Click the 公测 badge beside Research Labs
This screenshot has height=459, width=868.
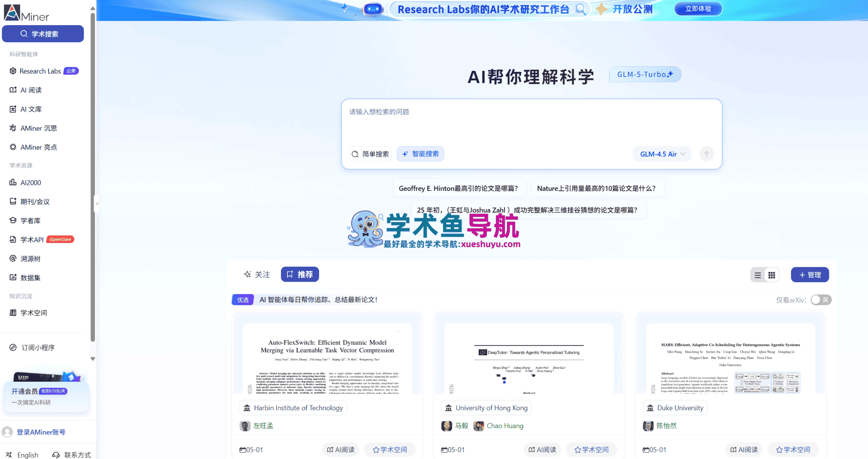pyautogui.click(x=71, y=71)
